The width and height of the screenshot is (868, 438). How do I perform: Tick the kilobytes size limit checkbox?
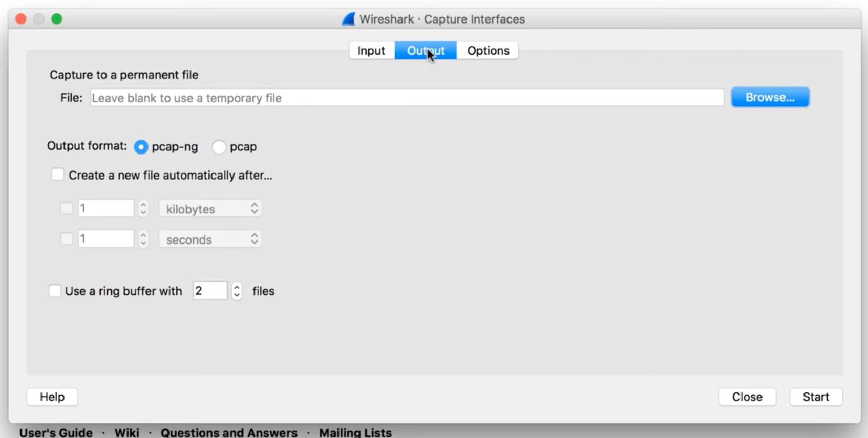click(67, 208)
